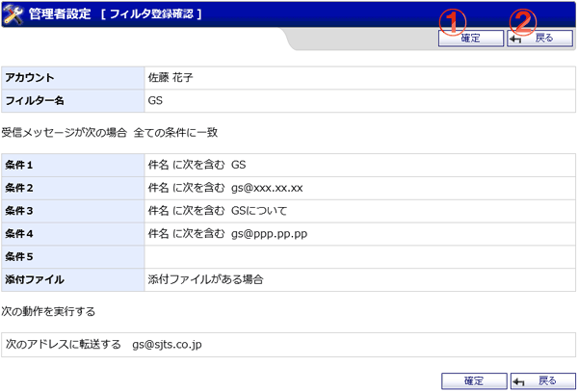The width and height of the screenshot is (578, 392).
Task: Click the 管理者設定 header title
Action: click(x=60, y=14)
